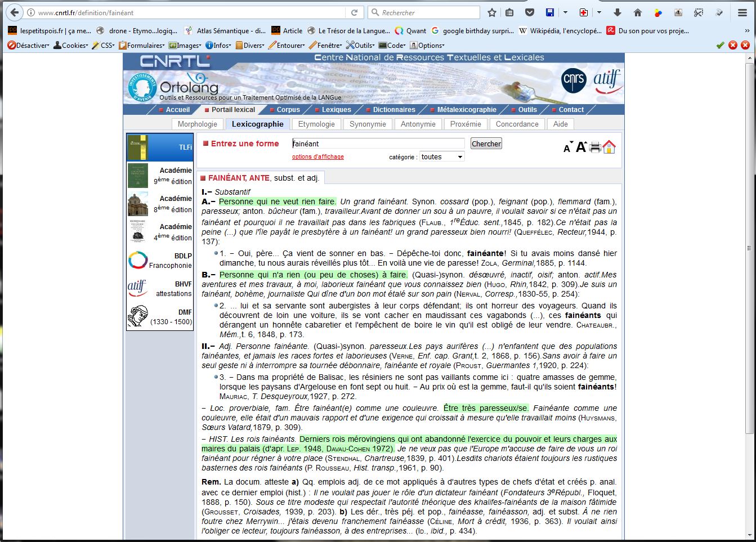Image resolution: width=756 pixels, height=542 pixels.
Task: Switch to the Etymologie tab
Action: [316, 124]
